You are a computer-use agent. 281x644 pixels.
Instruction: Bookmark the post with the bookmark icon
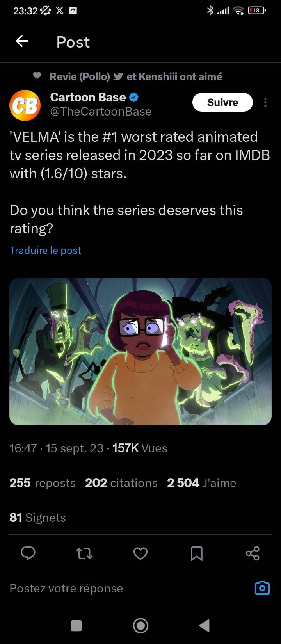(x=197, y=553)
